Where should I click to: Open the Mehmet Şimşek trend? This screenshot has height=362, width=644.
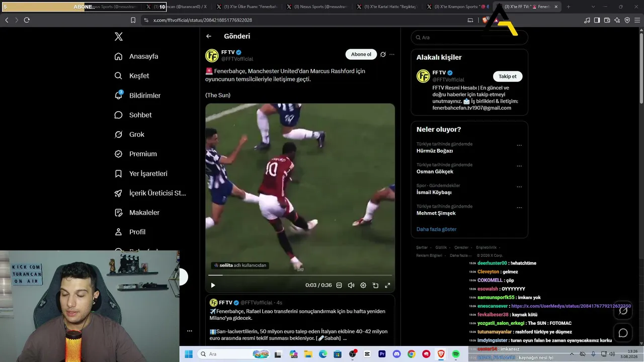coord(436,213)
